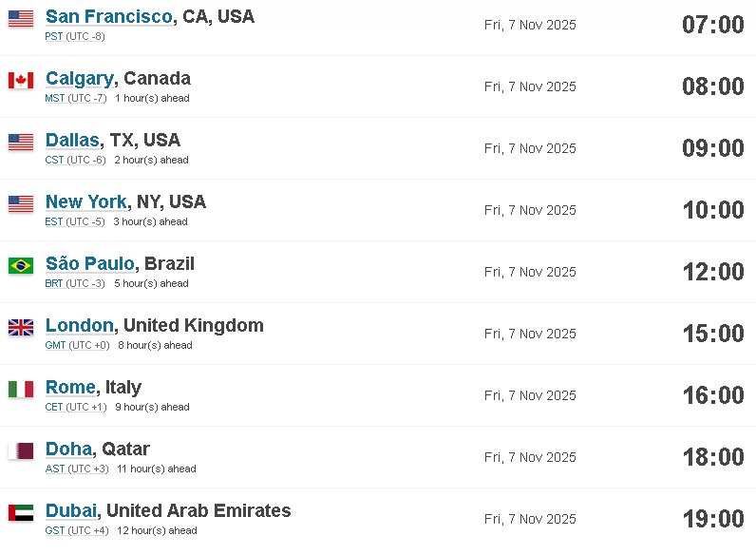Open the Calgary city link
Image resolution: width=756 pixels, height=555 pixels.
pyautogui.click(x=80, y=79)
